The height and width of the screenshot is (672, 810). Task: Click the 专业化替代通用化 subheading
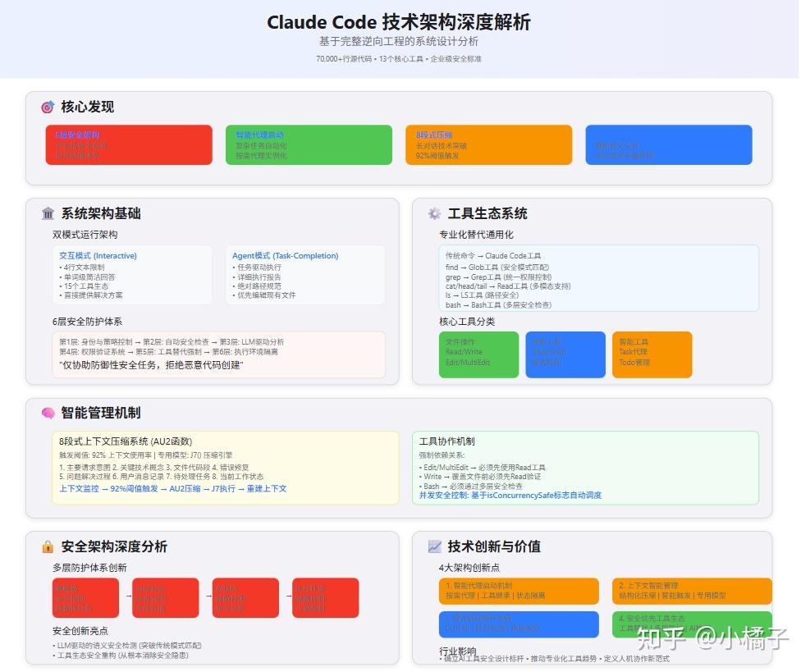point(476,235)
